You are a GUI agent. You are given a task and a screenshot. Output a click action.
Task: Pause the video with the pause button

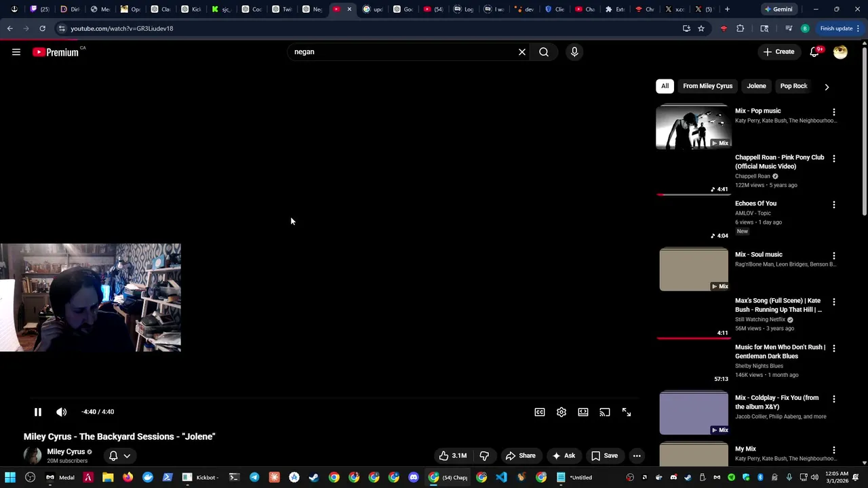tap(38, 412)
